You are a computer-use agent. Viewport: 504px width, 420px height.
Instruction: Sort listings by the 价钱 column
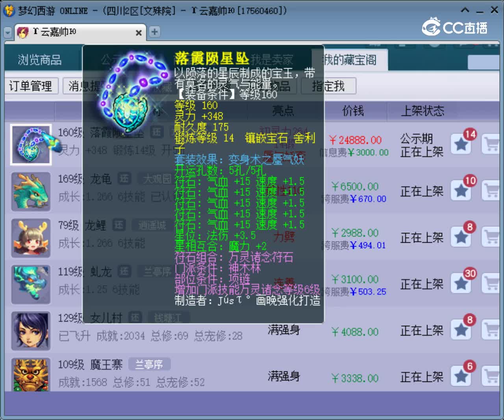pos(353,111)
